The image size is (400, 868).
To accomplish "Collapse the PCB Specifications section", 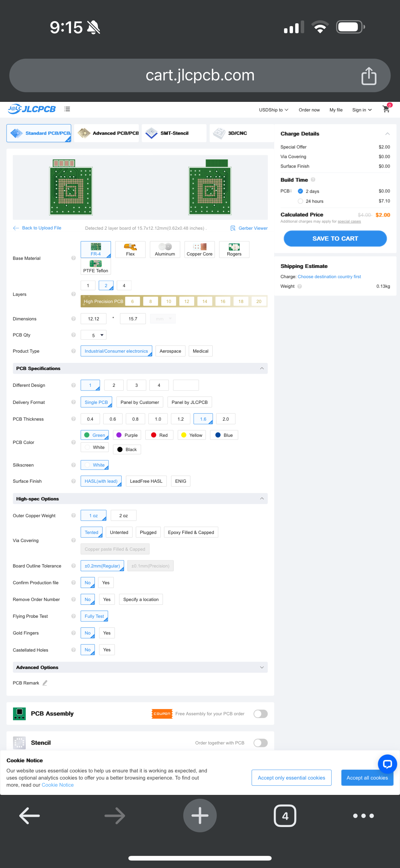I will pos(262,368).
